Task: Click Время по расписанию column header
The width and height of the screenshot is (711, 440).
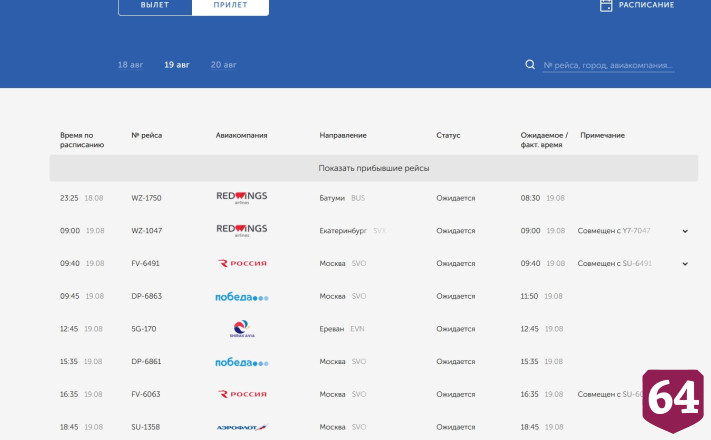Action: 82,140
